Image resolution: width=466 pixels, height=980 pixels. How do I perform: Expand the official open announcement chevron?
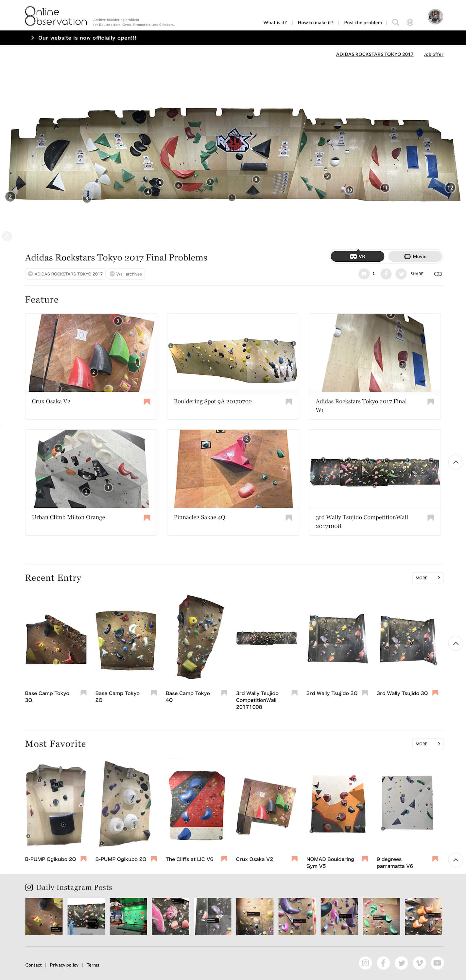(33, 38)
